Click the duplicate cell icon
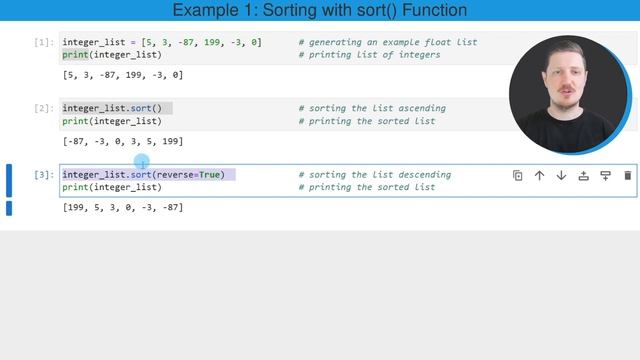Viewport: 640px width, 360px height. click(517, 176)
